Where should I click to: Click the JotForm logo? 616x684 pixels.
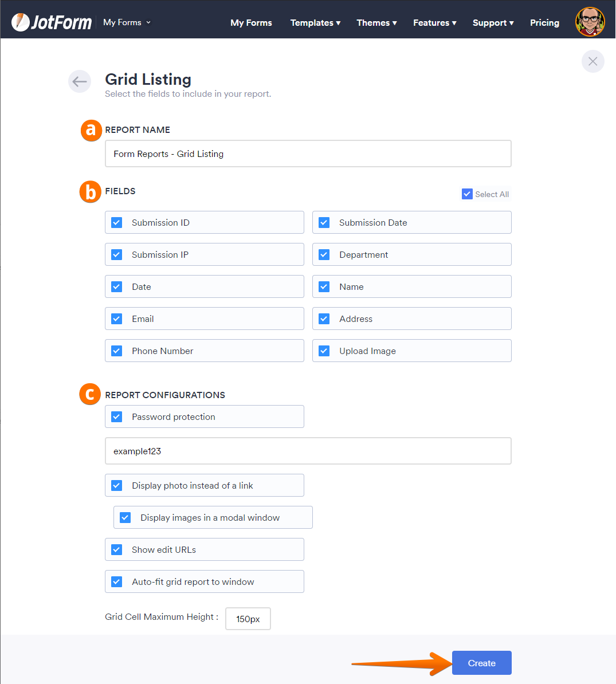click(x=52, y=22)
